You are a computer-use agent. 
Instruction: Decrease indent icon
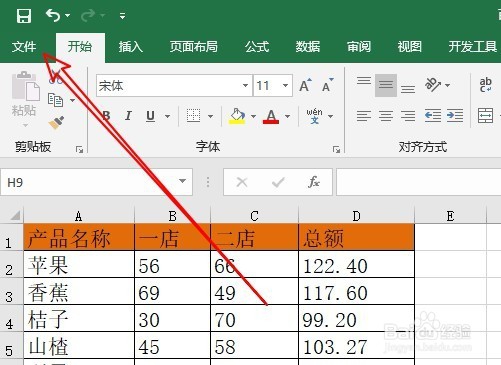click(433, 116)
